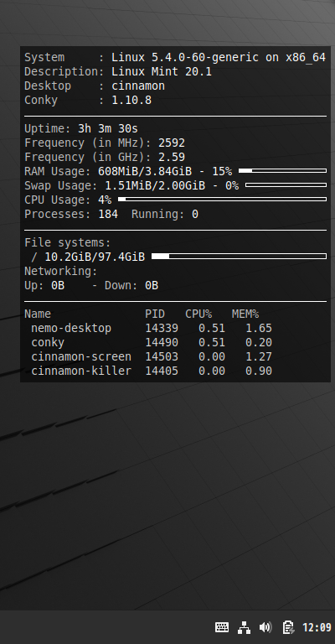The width and height of the screenshot is (335, 644).
Task: Click the 1.51MiB/2.00GiB swap value
Action: [155, 185]
